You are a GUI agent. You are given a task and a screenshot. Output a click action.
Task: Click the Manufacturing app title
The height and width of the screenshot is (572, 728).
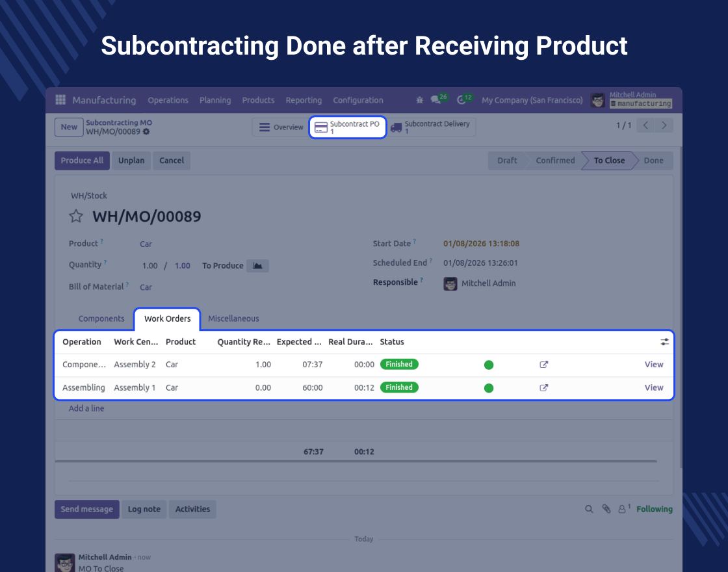[x=104, y=100]
